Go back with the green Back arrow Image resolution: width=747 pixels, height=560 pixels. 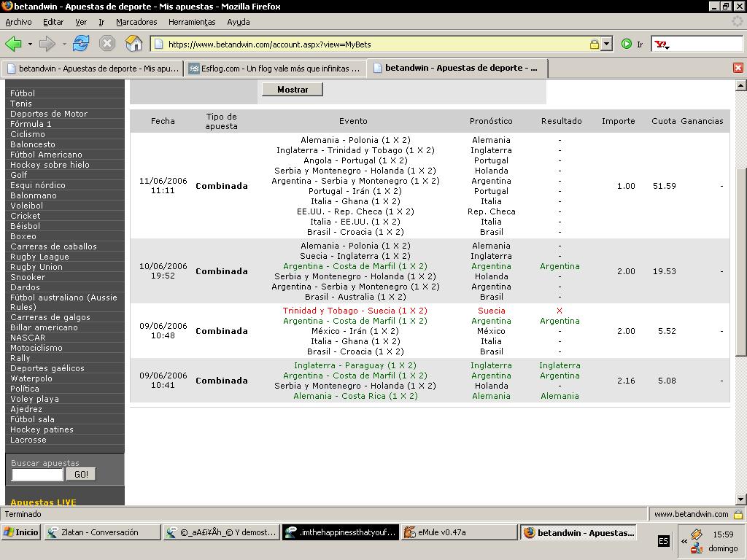13,44
